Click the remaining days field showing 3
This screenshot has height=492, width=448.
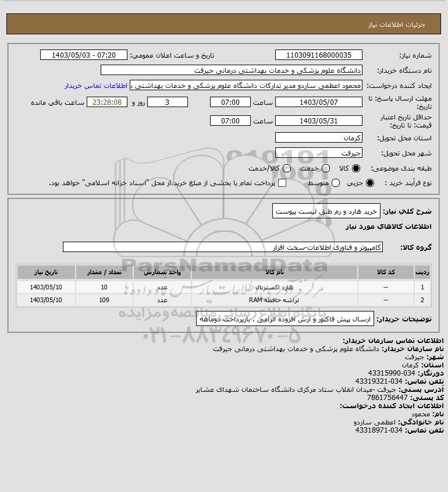[x=168, y=102]
